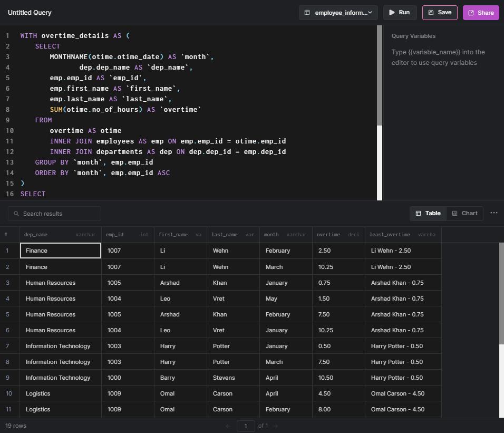Image resolution: width=504 pixels, height=433 pixels.
Task: Select the Finance cell in row 1
Action: (x=61, y=251)
